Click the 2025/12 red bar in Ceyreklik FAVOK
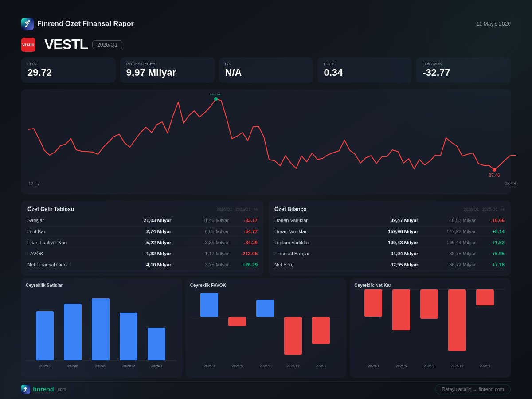The width and height of the screenshot is (532, 399). (293, 336)
